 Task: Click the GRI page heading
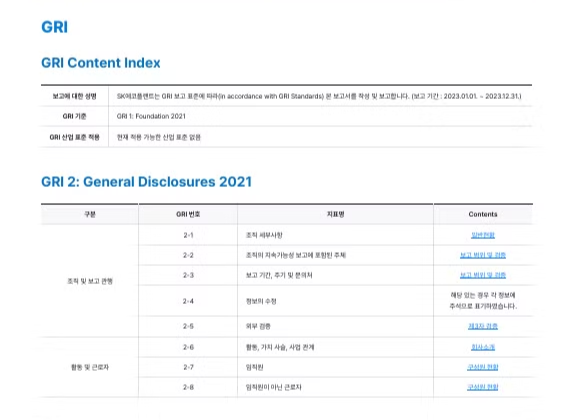[54, 27]
